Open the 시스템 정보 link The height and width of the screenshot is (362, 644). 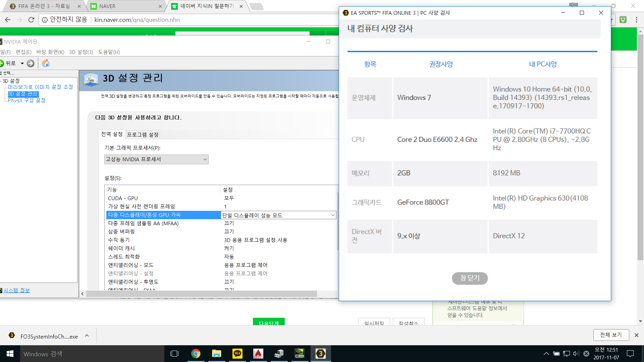[17, 290]
